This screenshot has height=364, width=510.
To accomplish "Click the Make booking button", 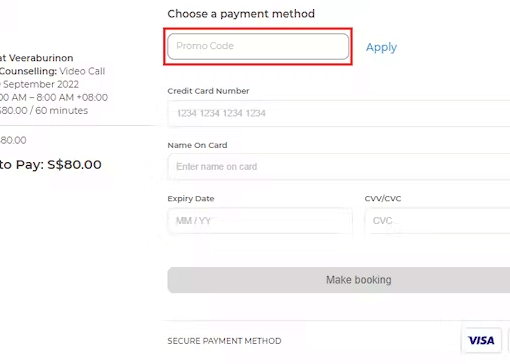I will (339, 280).
